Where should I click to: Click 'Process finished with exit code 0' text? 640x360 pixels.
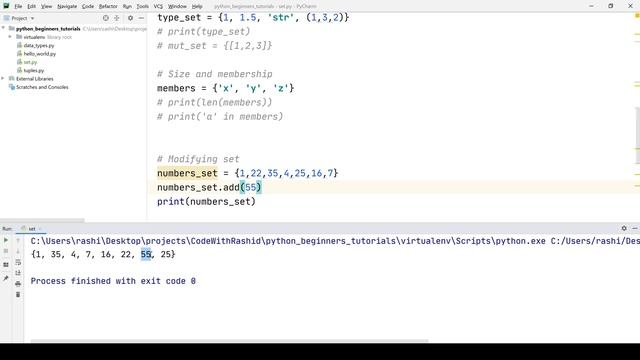113,281
